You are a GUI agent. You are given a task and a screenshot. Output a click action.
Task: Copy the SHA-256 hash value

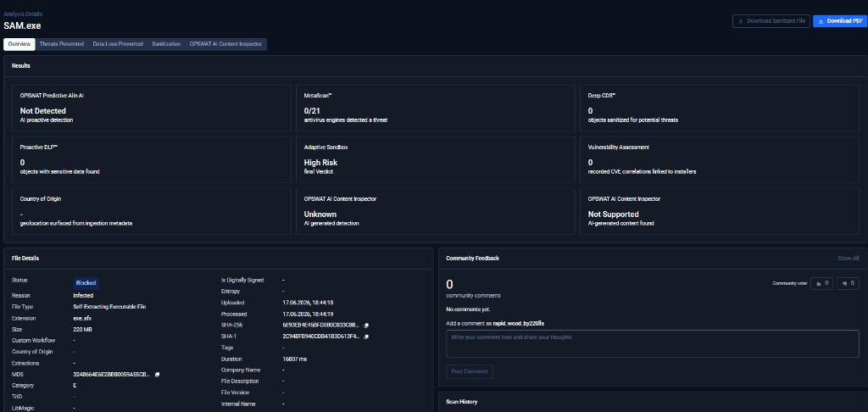(x=366, y=325)
